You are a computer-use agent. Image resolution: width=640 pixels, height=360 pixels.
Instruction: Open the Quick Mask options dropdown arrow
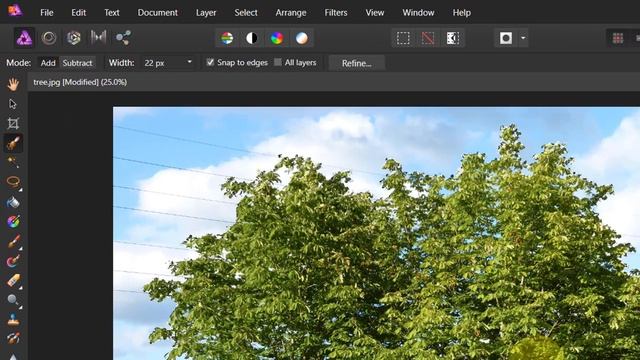tap(523, 38)
